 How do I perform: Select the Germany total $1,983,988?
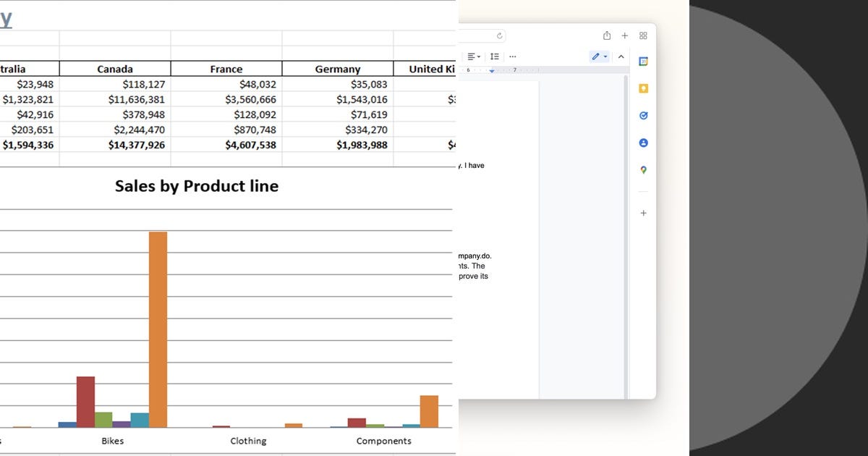click(x=338, y=145)
